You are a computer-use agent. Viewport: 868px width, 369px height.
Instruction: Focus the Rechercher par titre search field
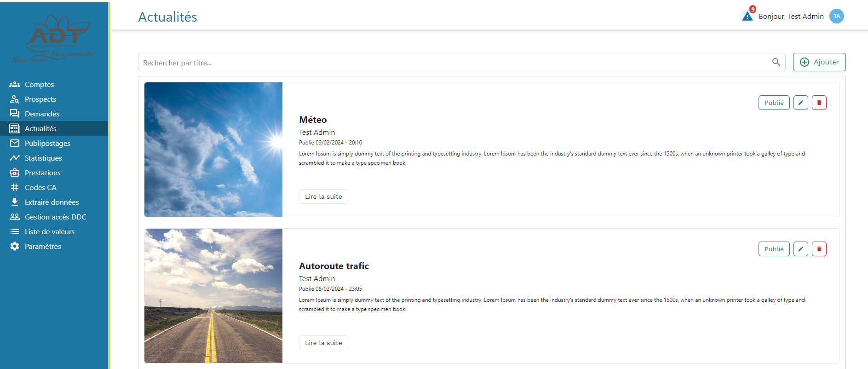coord(461,62)
